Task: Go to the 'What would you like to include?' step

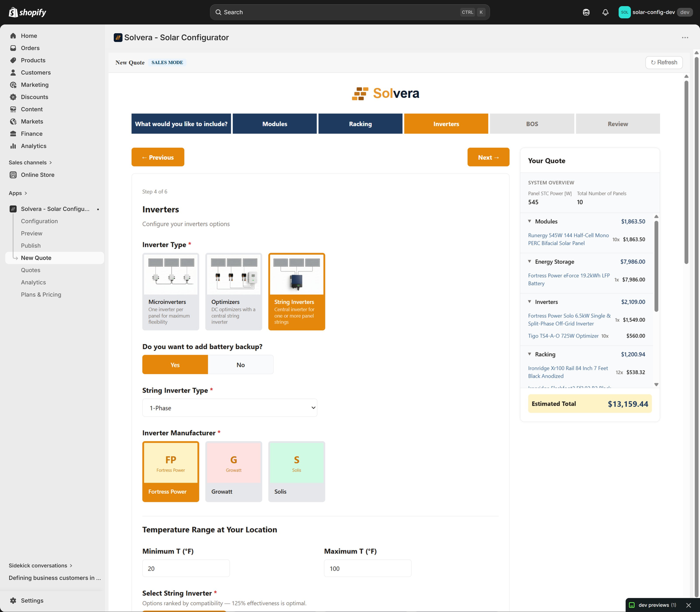Action: 181,124
